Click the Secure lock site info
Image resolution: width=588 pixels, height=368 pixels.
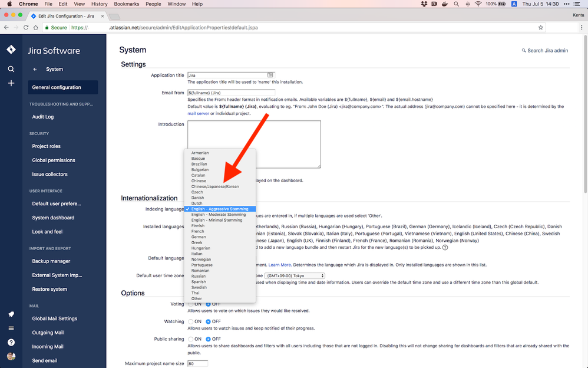(55, 27)
